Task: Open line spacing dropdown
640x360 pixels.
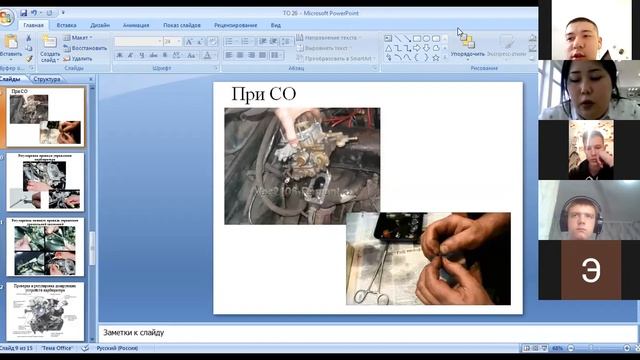Action: (287, 42)
